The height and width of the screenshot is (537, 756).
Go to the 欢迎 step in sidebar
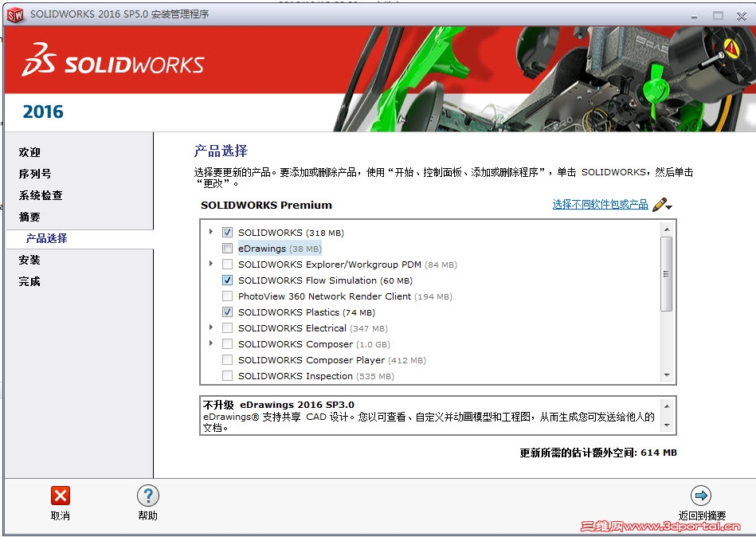(x=29, y=152)
